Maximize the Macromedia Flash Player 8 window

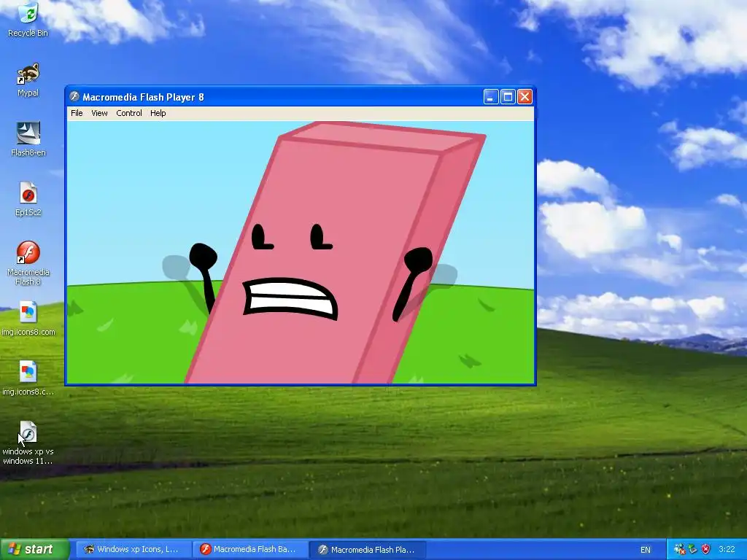(x=508, y=97)
